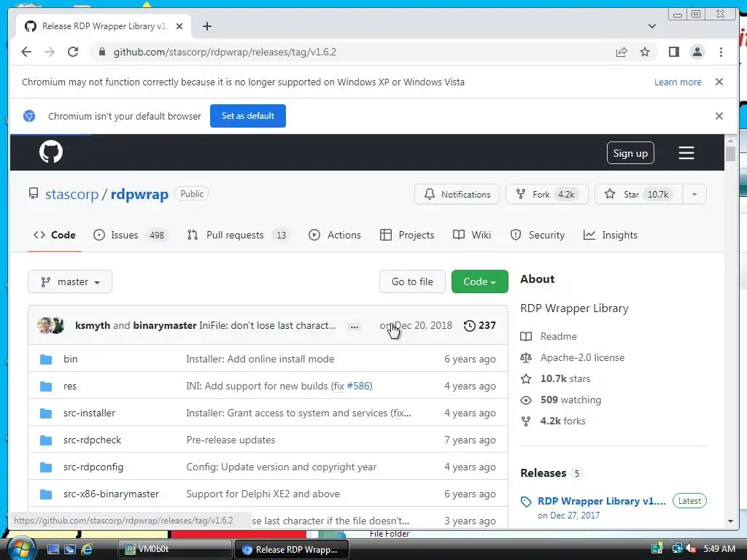Bookmark this page with the star icon

[645, 52]
